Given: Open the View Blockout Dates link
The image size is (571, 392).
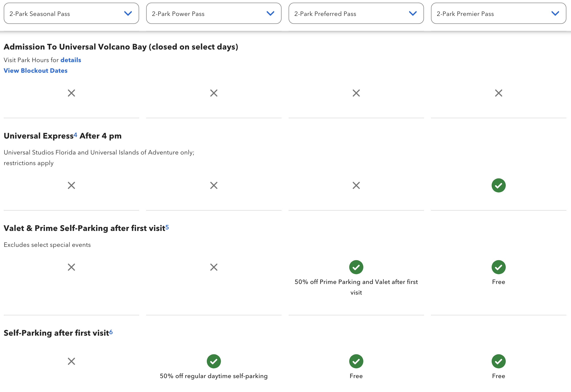Looking at the screenshot, I should click(36, 70).
